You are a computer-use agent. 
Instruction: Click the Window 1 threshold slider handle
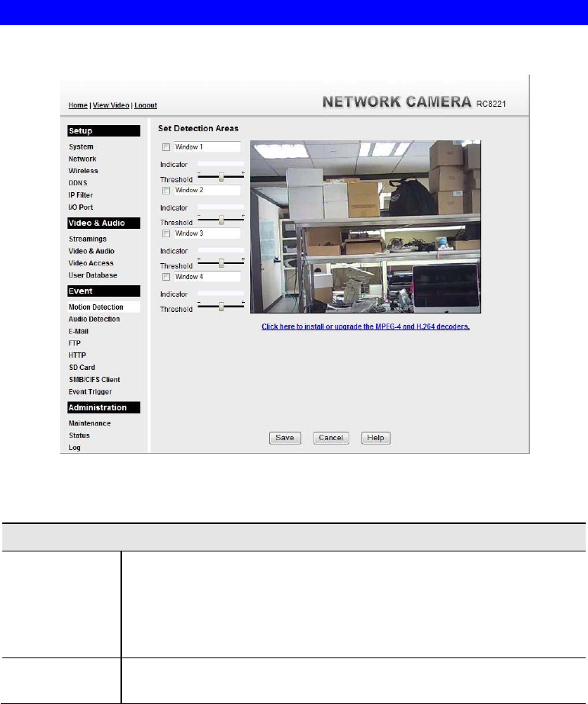pyautogui.click(x=221, y=177)
